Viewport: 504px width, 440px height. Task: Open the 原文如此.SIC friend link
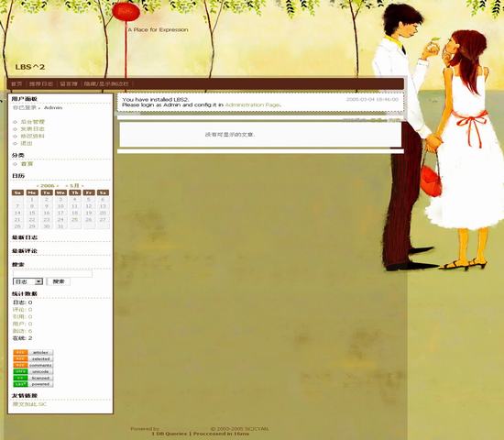[x=29, y=404]
